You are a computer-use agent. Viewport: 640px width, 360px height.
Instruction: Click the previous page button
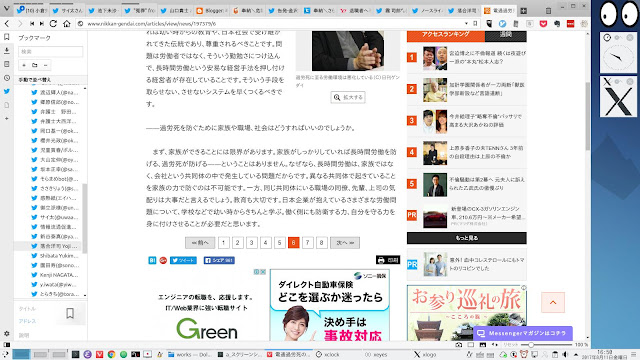[200, 243]
